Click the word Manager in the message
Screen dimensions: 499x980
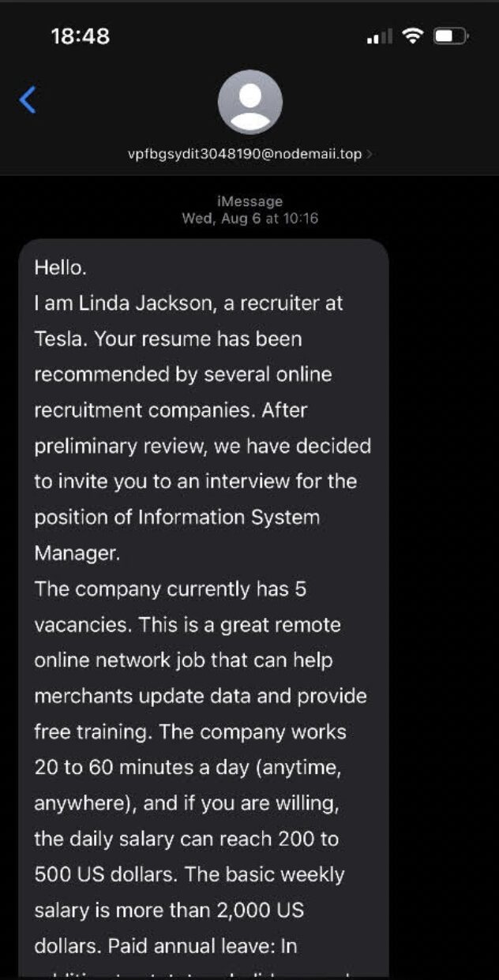click(x=77, y=553)
